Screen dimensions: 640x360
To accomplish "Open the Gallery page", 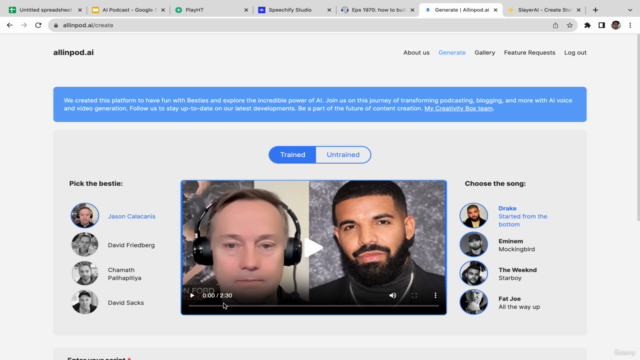I will [484, 53].
